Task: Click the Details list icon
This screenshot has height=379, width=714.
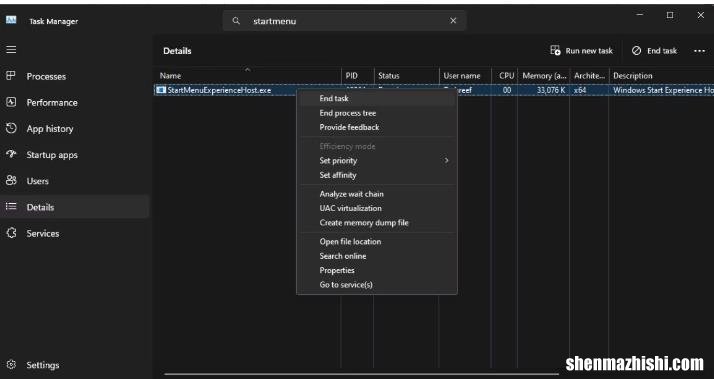Action: (x=11, y=206)
